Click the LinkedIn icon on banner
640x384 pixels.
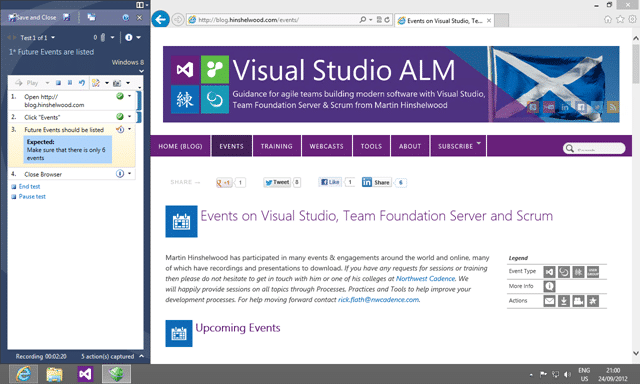tap(565, 107)
